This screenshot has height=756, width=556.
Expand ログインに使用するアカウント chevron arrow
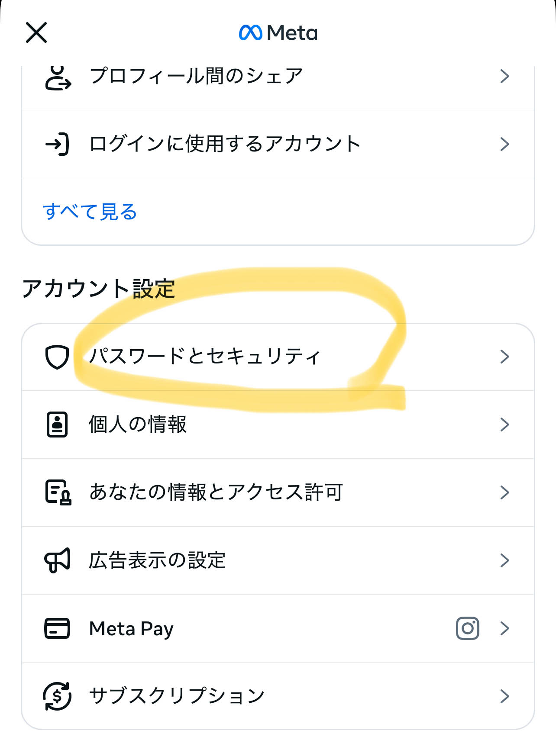point(504,144)
